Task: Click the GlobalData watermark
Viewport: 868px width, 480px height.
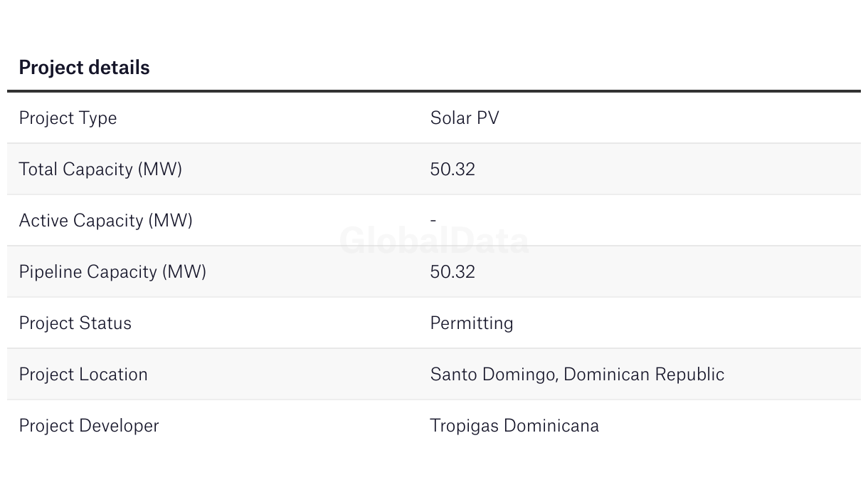Action: point(434,241)
